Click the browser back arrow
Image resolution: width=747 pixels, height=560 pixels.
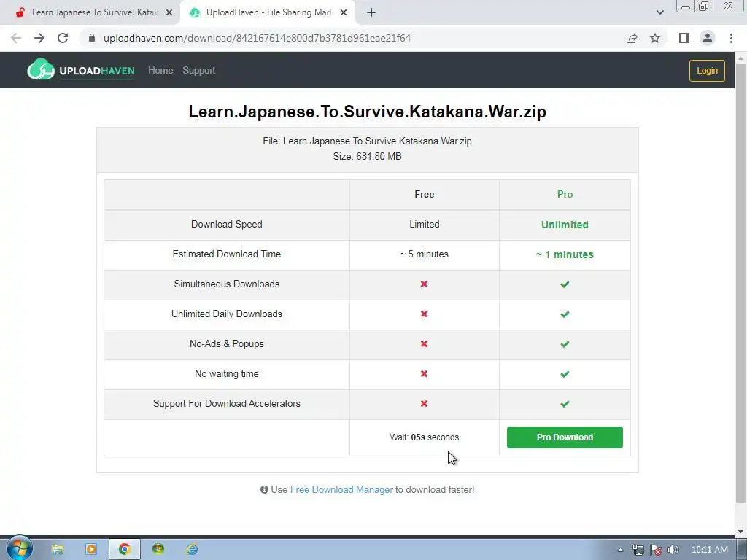[x=16, y=38]
